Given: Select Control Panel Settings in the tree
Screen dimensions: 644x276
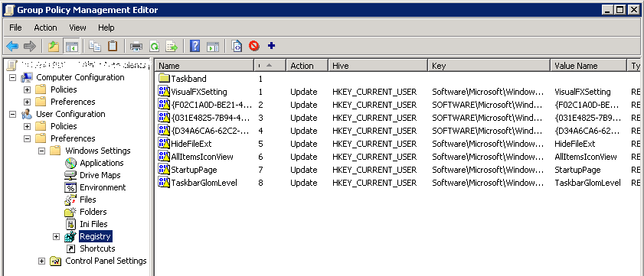Looking at the screenshot, I should tap(106, 261).
